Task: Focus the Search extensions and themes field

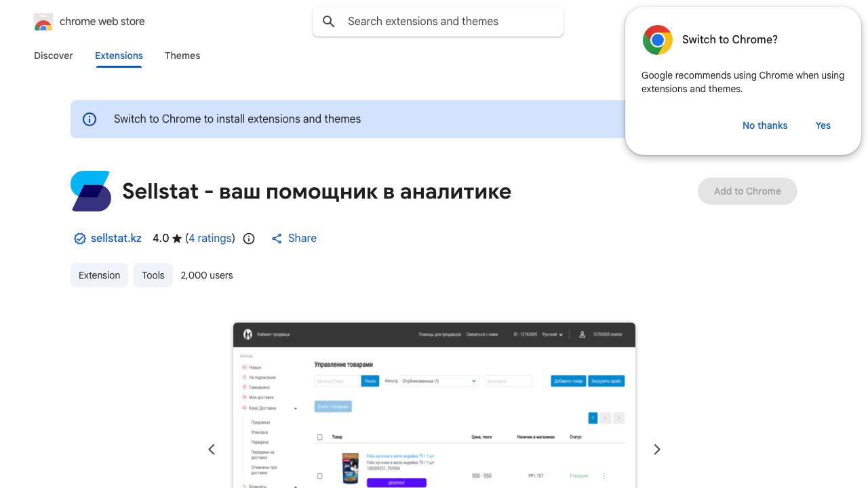Action: 438,22
